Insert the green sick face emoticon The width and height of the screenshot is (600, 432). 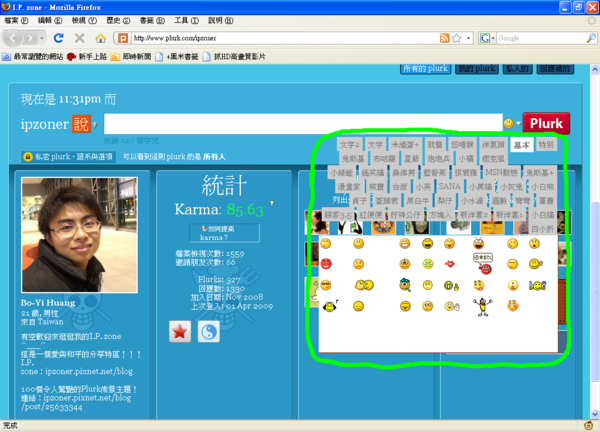[428, 264]
